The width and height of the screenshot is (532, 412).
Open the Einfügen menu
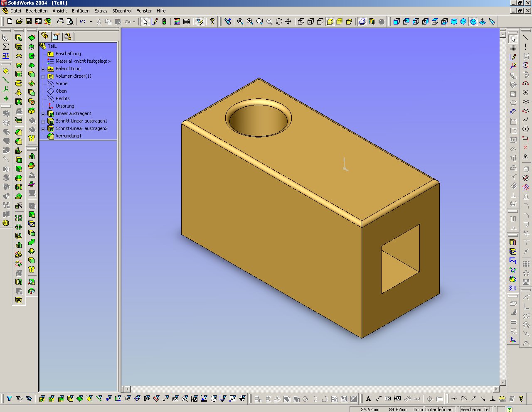81,11
